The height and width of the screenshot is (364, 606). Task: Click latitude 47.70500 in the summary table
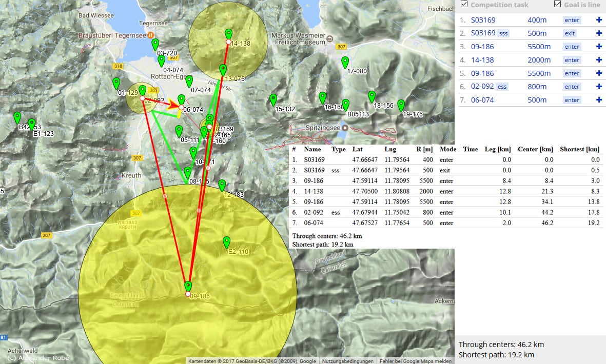tap(365, 191)
